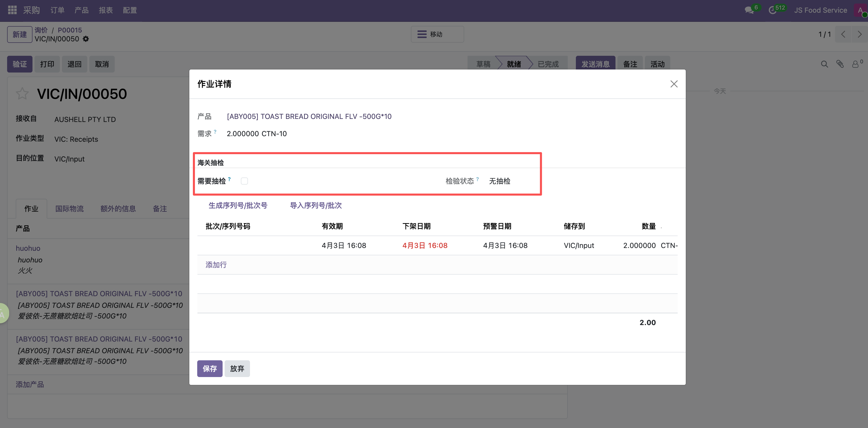This screenshot has height=428, width=868.
Task: Click the paperclip attachments icon
Action: [x=840, y=64]
